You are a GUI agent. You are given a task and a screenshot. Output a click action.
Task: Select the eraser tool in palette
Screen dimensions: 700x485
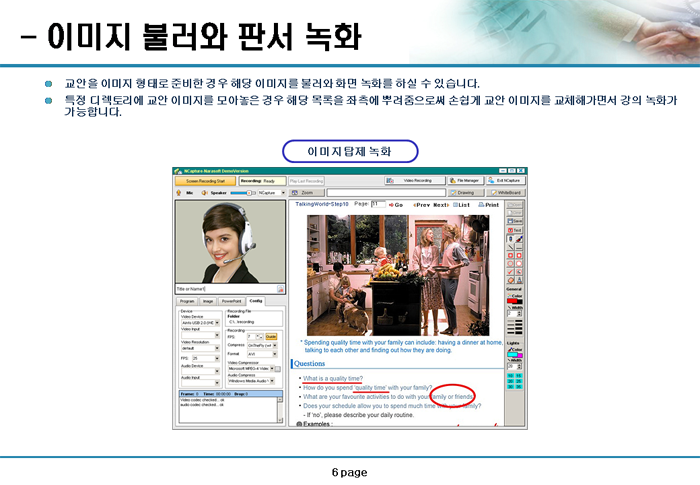click(511, 280)
